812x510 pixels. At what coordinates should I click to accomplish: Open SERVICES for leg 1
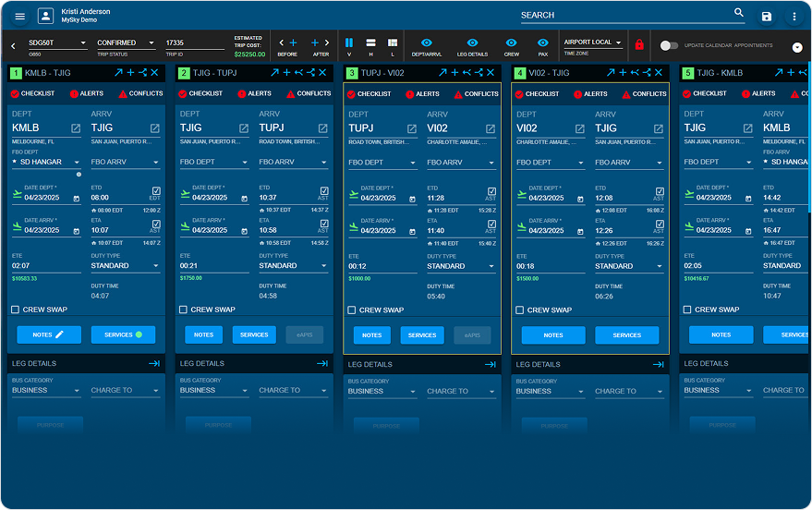point(123,335)
